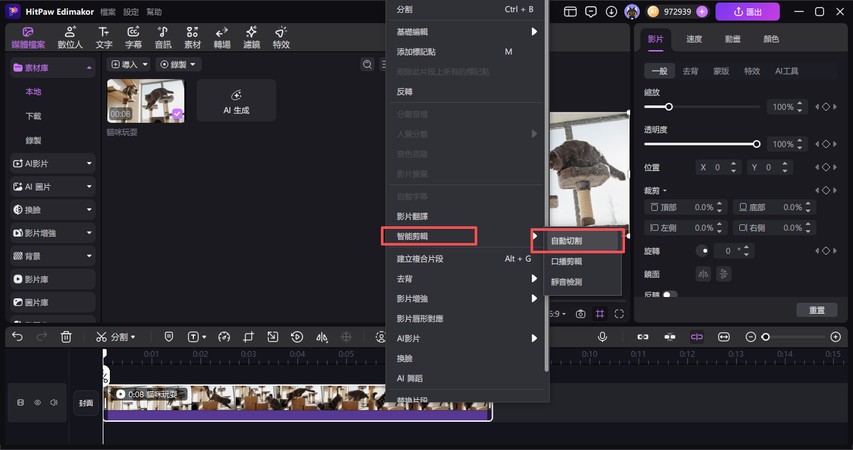Add a keyframe for 縮放 with diamond
This screenshot has width=853, height=450.
[826, 107]
